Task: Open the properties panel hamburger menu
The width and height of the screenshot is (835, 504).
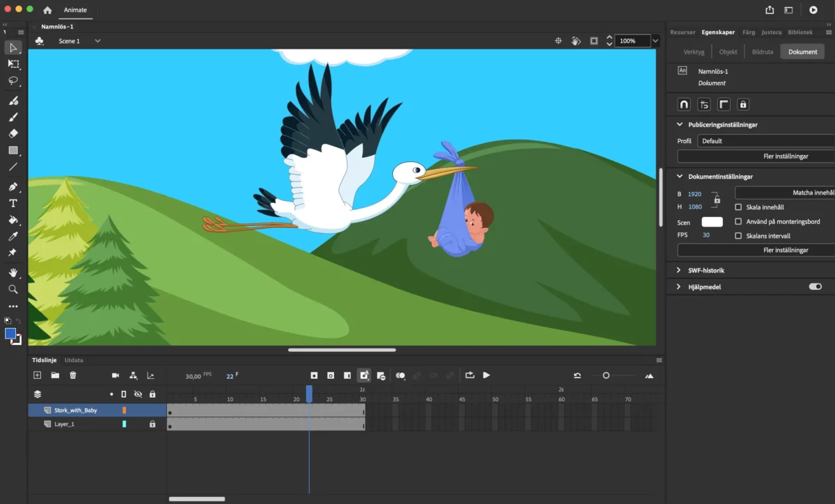Action: pyautogui.click(x=827, y=32)
